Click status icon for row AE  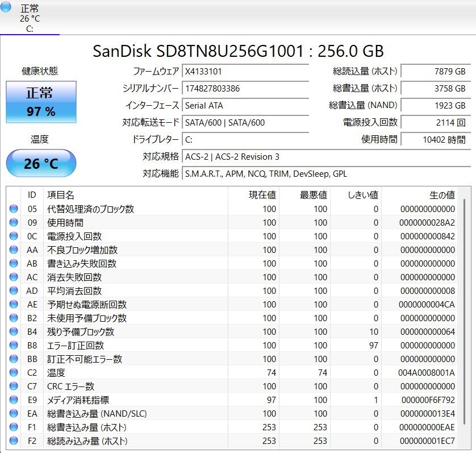point(14,304)
